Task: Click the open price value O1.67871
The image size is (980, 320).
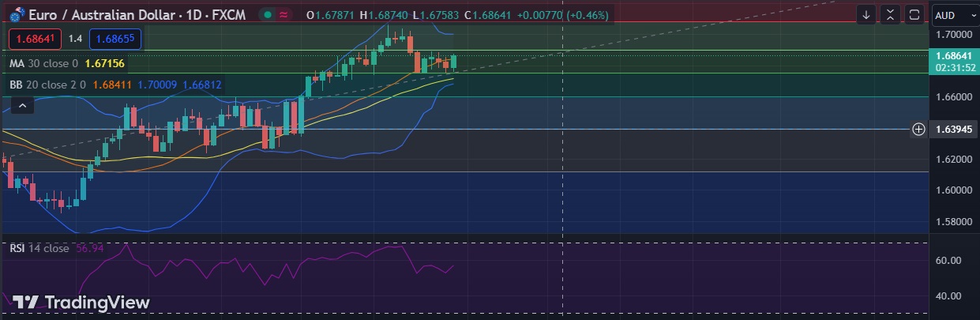Action: 330,14
